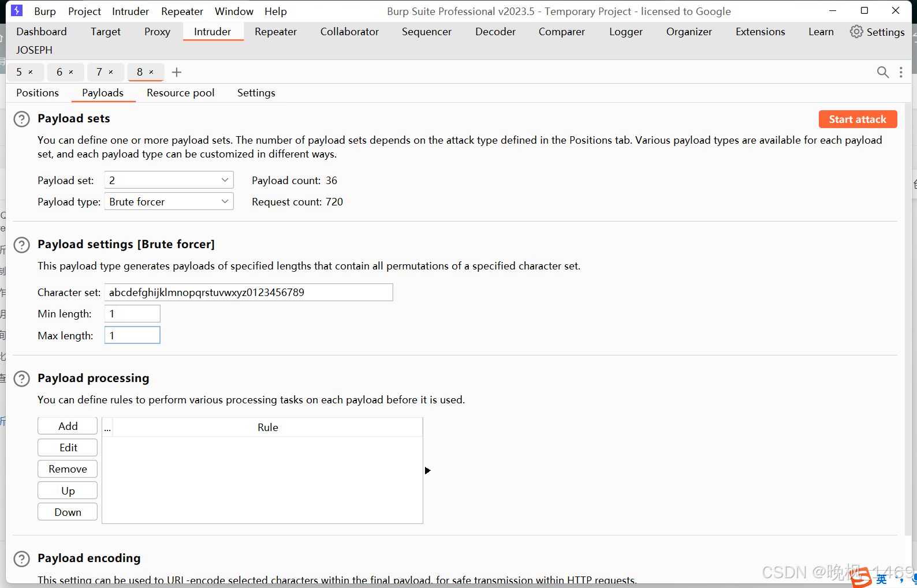917x588 pixels.
Task: Switch to the Proxy tab
Action: click(157, 32)
